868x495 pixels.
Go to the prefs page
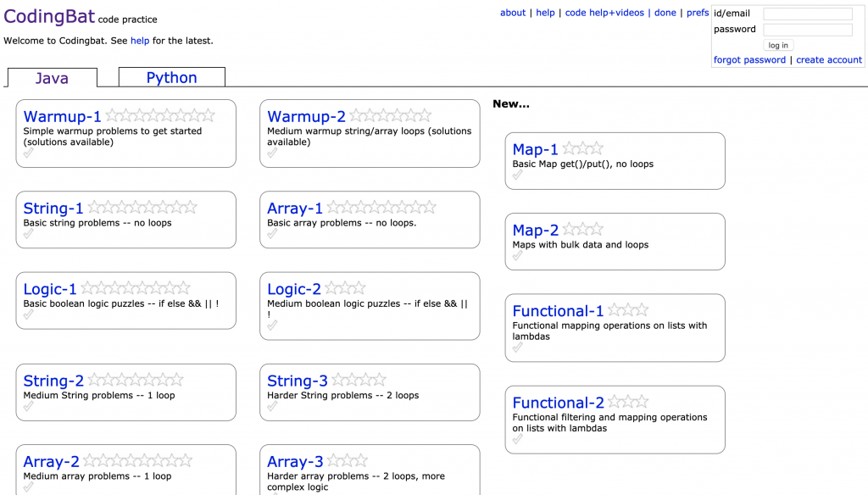click(698, 13)
